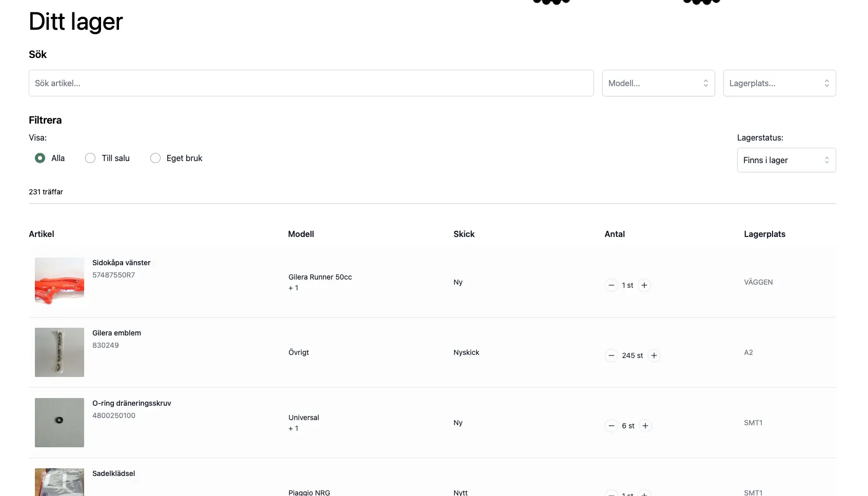
Task: Open the O-ring dräneringsskruv thumbnail image
Action: tap(60, 423)
